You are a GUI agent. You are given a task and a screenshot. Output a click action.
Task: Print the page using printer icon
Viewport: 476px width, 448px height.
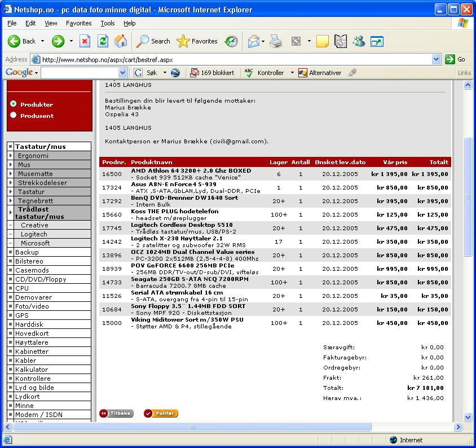(276, 41)
